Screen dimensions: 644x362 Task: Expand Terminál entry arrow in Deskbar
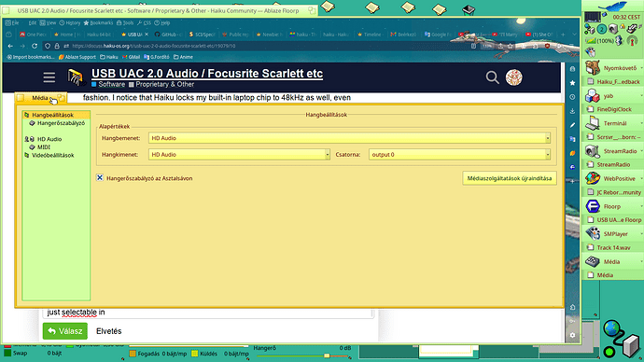coord(640,123)
